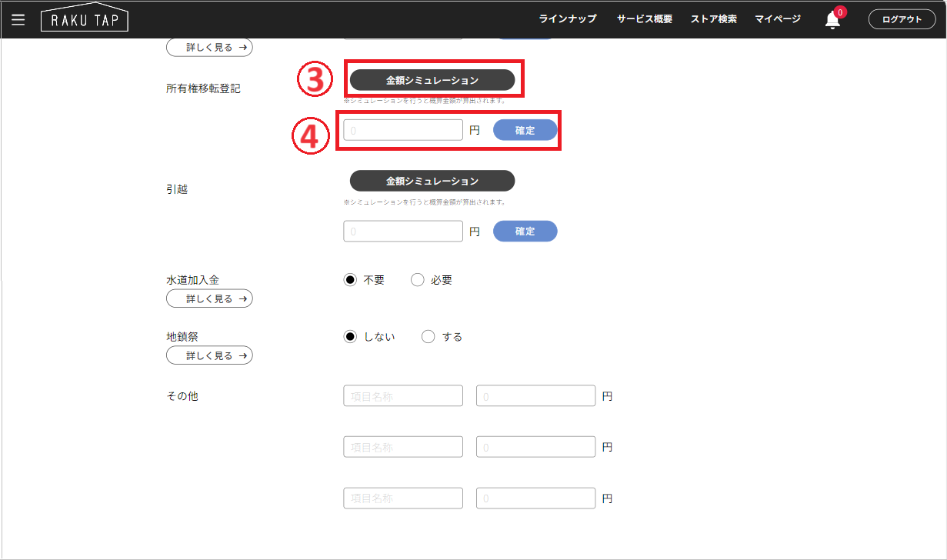The width and height of the screenshot is (947, 560).
Task: Select 必要 for 水道加入金
Action: tap(418, 280)
